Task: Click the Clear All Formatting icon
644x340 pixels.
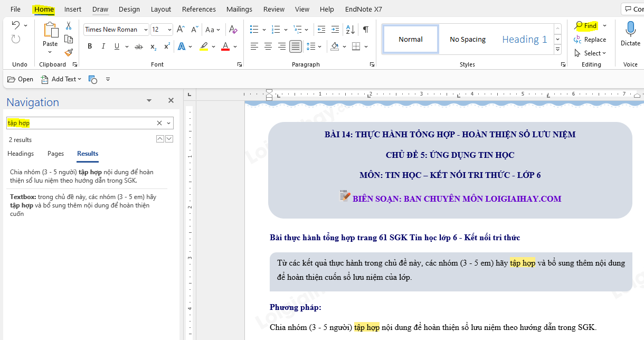Action: [233, 30]
